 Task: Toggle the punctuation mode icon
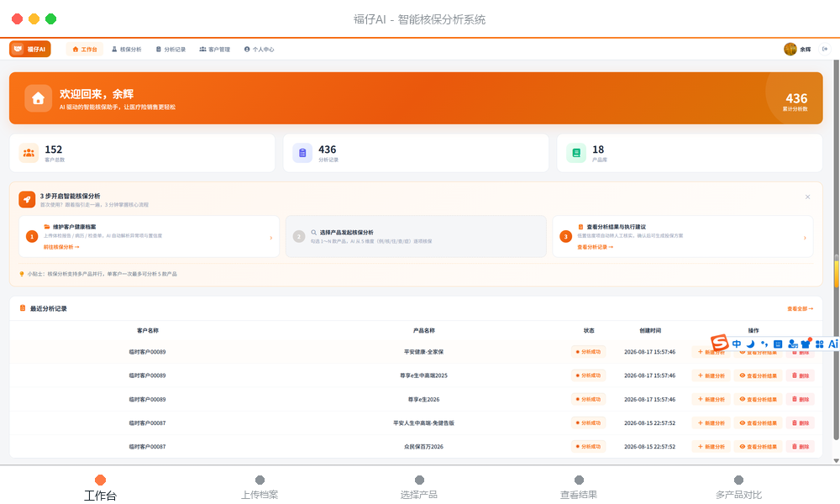click(x=764, y=344)
